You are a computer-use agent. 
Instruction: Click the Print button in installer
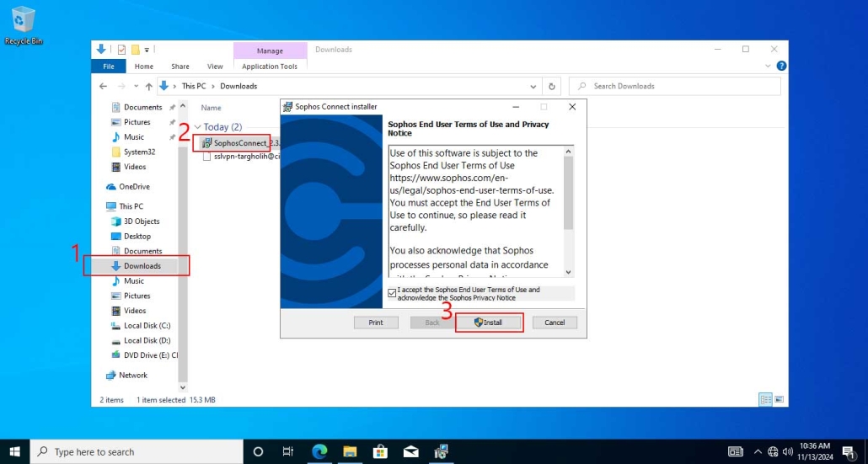click(x=376, y=323)
